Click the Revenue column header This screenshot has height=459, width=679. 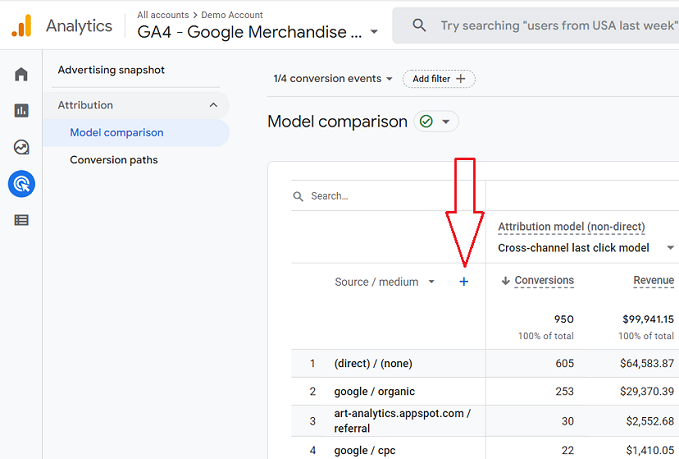tap(654, 281)
